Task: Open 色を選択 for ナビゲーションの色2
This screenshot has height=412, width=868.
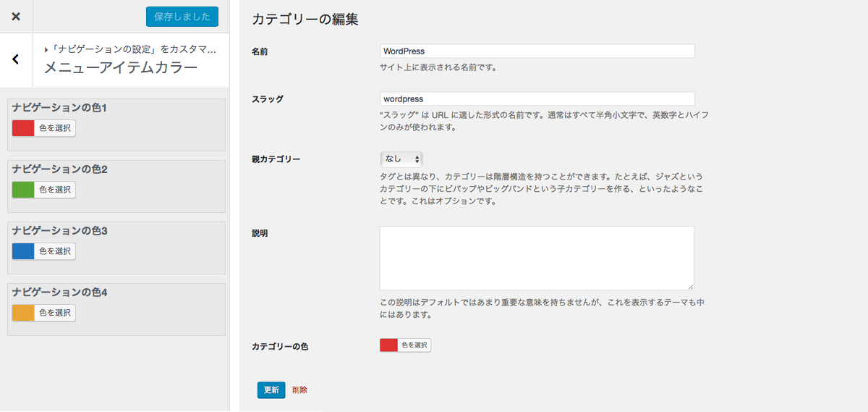Action: click(x=55, y=190)
